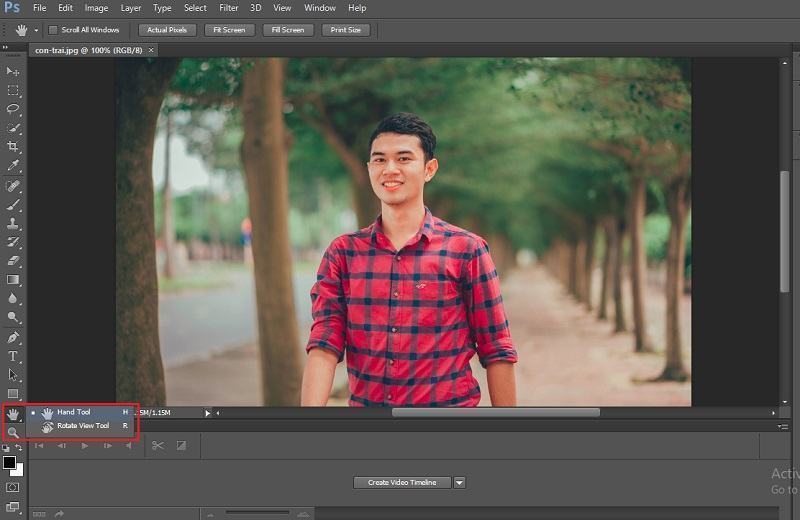This screenshot has height=520, width=800.
Task: Click the horizontal canvas scrollbar thumb
Action: tap(496, 412)
